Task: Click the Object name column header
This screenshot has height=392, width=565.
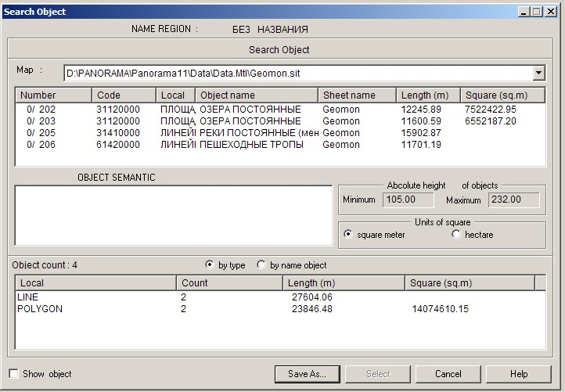Action: coord(257,95)
